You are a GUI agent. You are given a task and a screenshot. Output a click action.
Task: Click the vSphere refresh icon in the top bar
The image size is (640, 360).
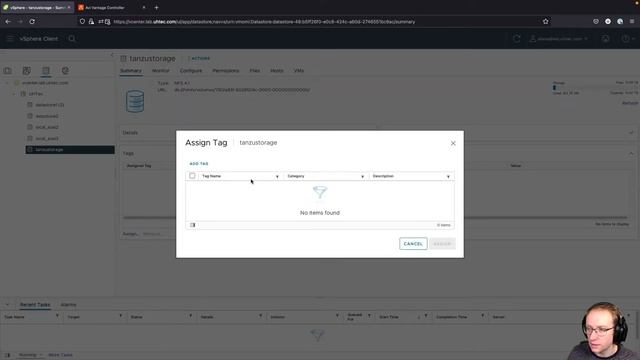coord(517,39)
